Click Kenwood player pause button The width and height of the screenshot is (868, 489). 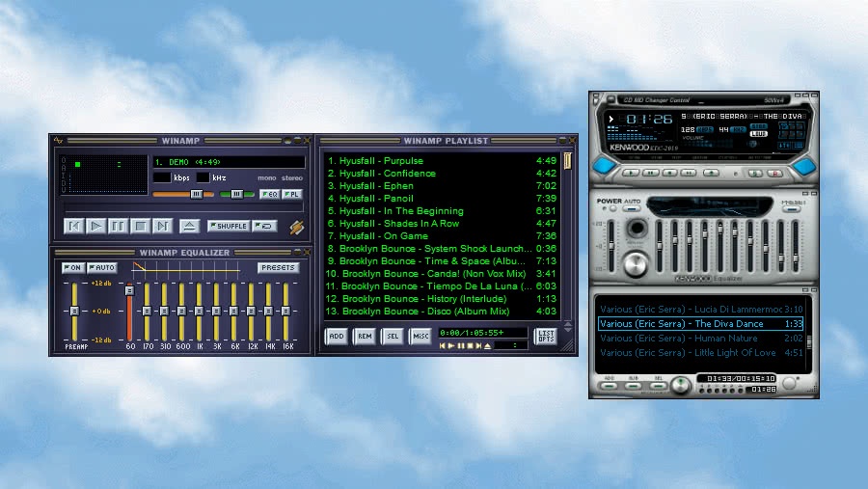[650, 173]
